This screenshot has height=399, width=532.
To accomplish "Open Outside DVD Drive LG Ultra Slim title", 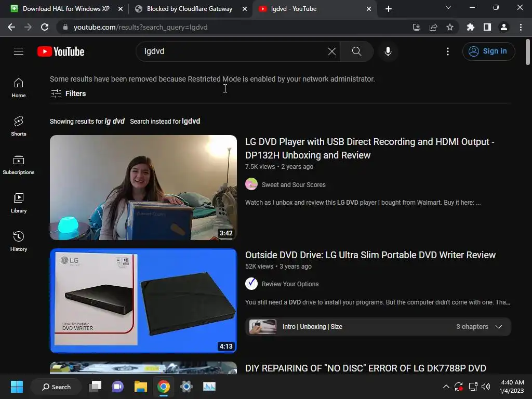I will 370,255.
